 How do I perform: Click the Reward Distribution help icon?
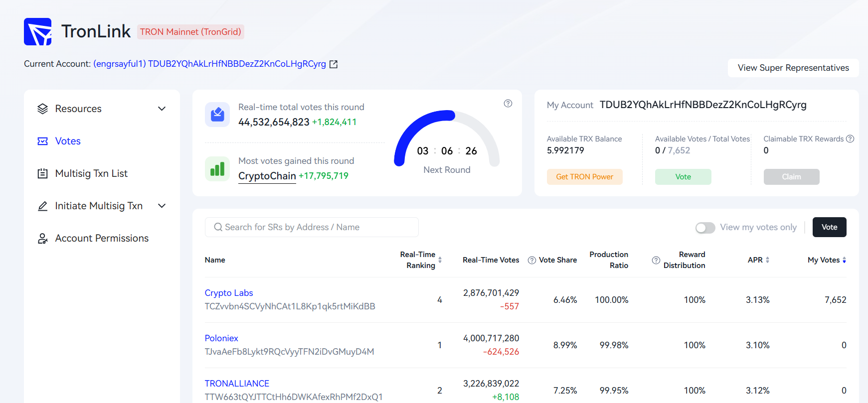(x=656, y=260)
